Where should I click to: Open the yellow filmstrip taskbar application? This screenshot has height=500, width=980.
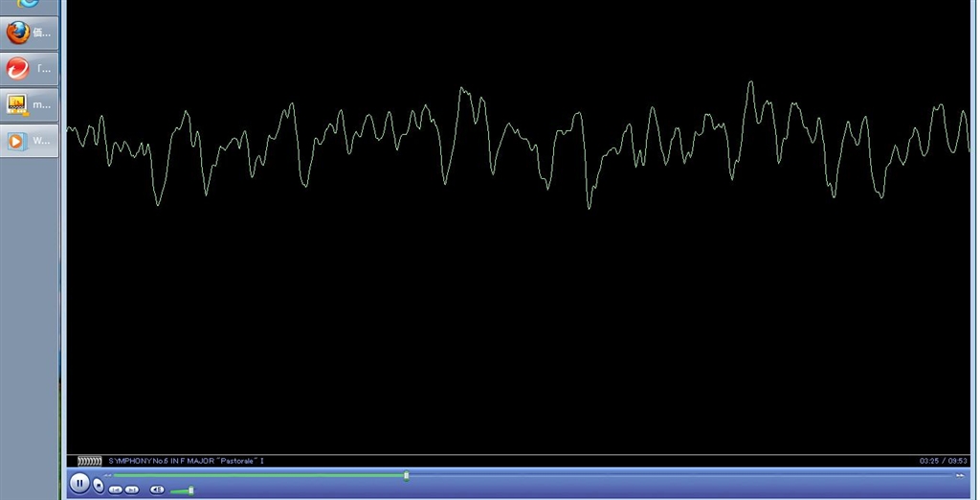[30, 104]
